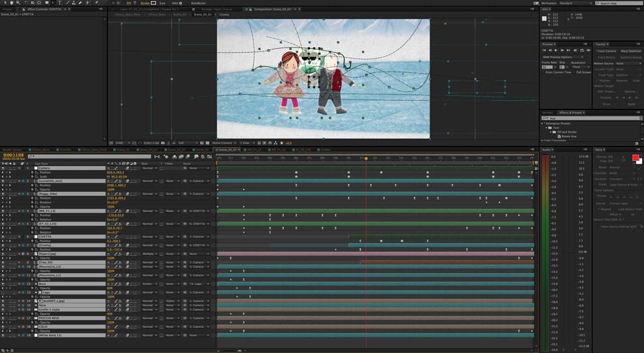Collapse Animation Presets folder
The height and width of the screenshot is (353, 644).
click(x=543, y=123)
